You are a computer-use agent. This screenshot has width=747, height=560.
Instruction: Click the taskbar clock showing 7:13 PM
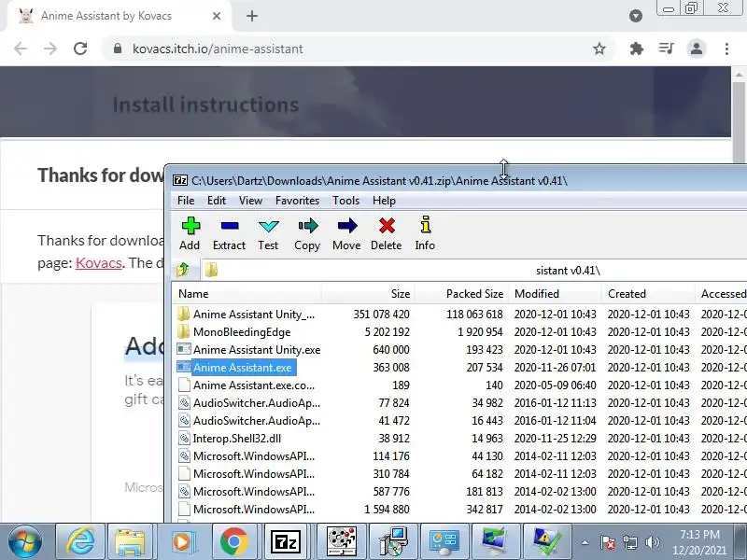point(698,534)
